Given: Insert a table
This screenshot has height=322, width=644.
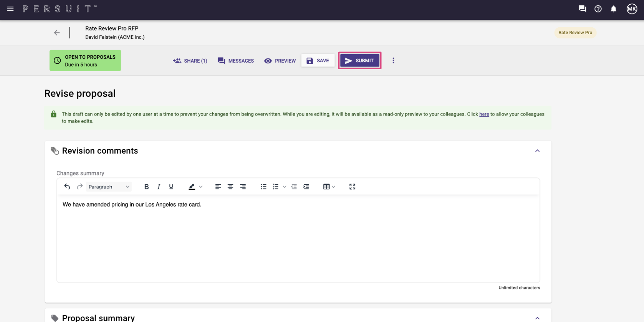Looking at the screenshot, I should 326,187.
